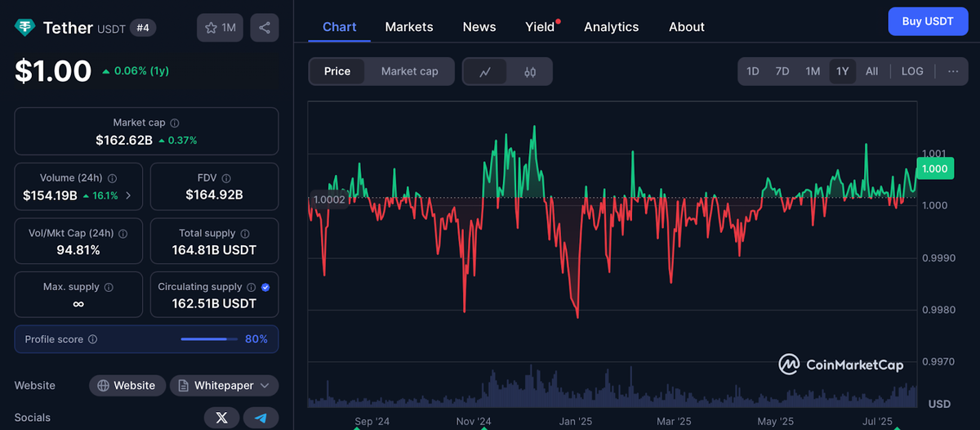Switch to line chart view icon
The image size is (980, 430).
click(485, 72)
